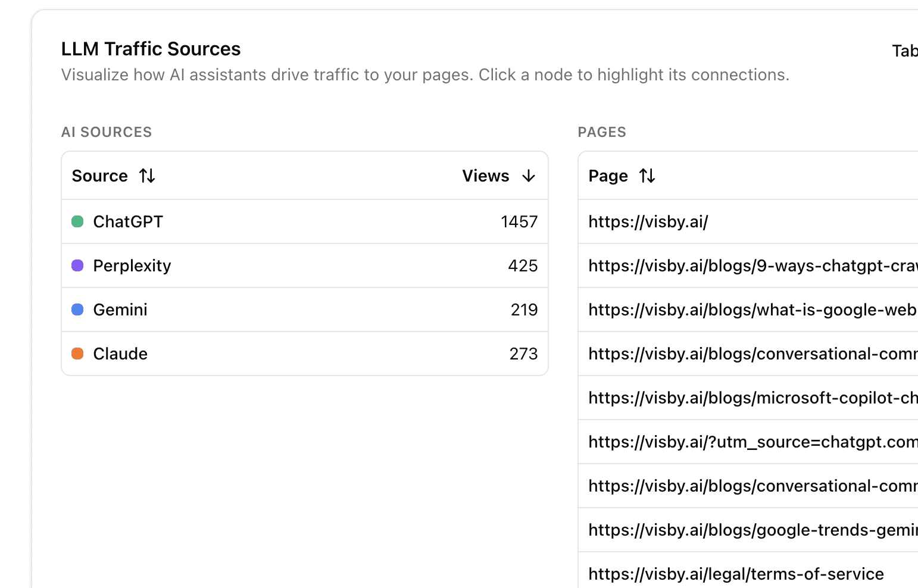Open the utm_source=chatgpt.com page row
This screenshot has height=588, width=918.
point(748,442)
